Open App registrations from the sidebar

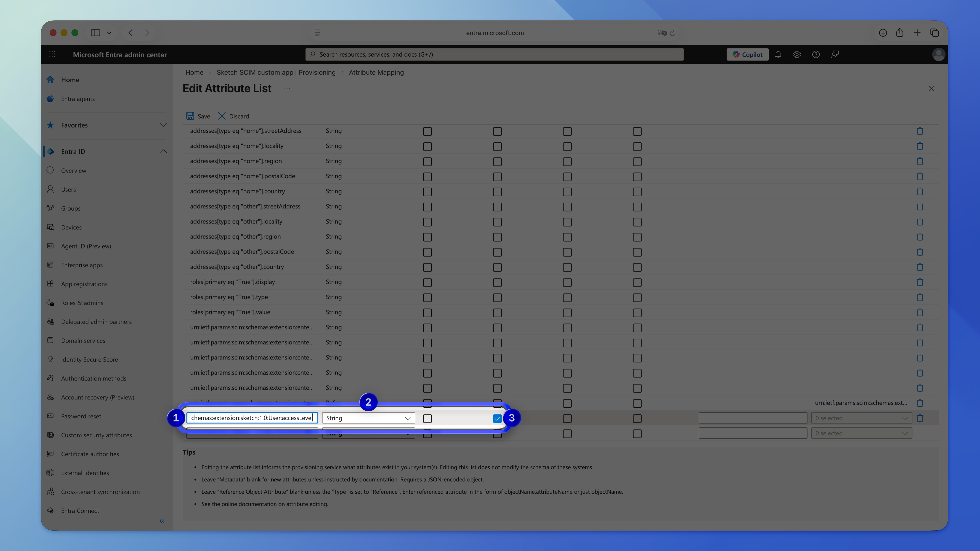tap(84, 284)
